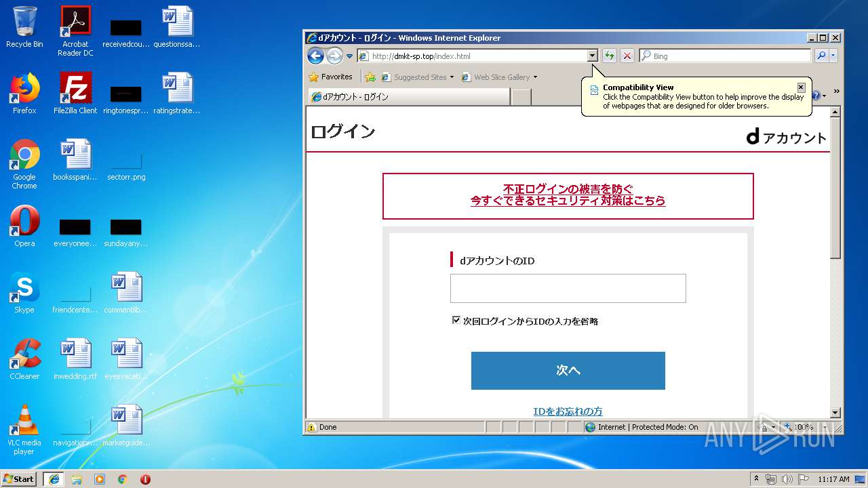Toggle the skip ID entry next login checkbox

(x=456, y=320)
